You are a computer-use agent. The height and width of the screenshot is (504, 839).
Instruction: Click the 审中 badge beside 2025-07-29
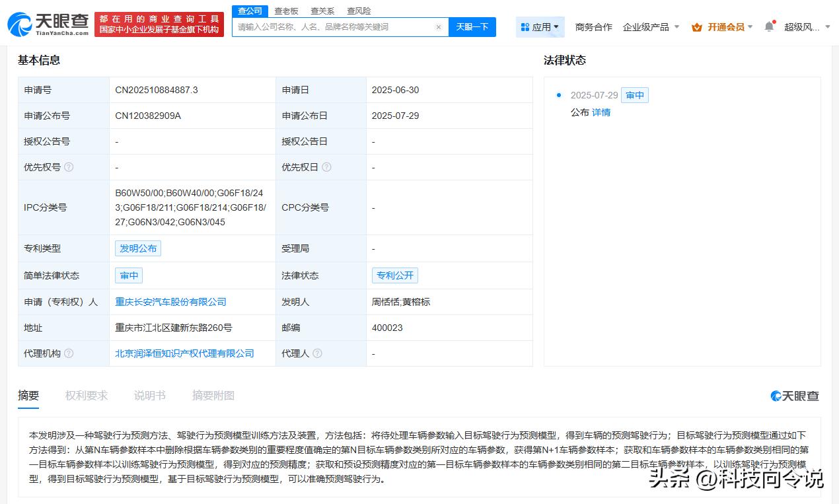[x=635, y=95]
